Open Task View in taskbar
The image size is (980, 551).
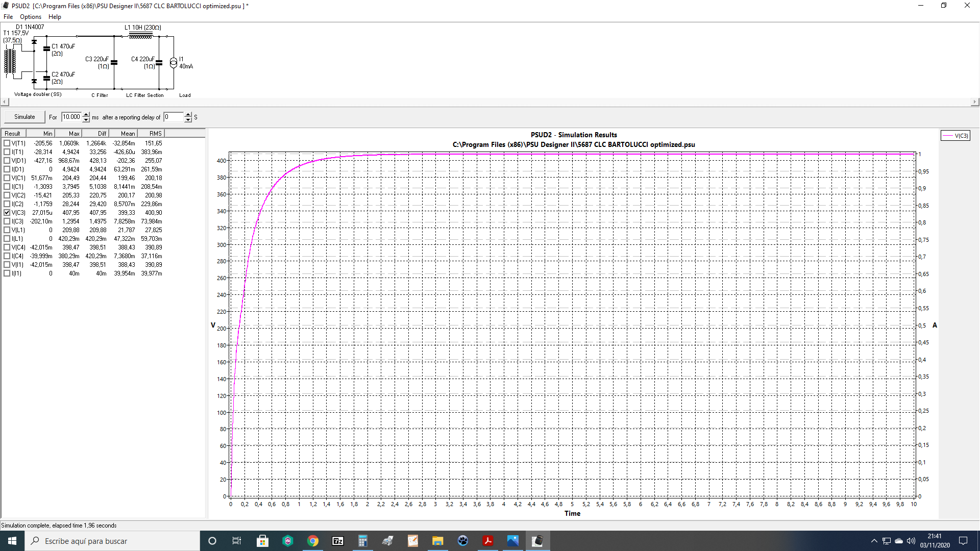click(237, 541)
